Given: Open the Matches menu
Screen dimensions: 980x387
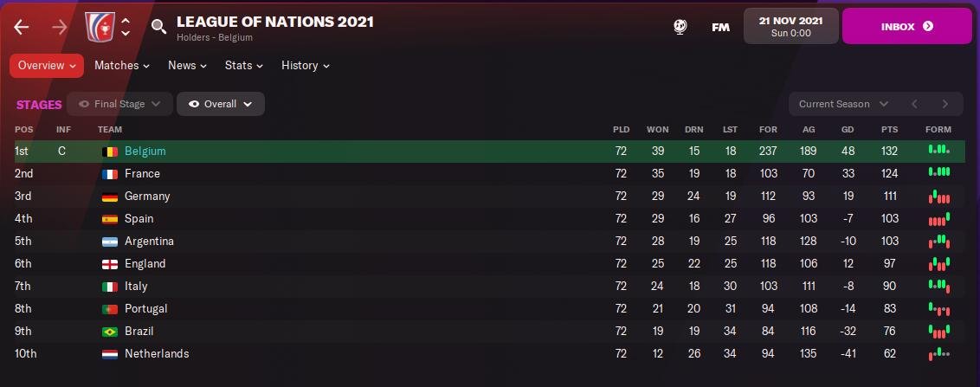Looking at the screenshot, I should (122, 66).
